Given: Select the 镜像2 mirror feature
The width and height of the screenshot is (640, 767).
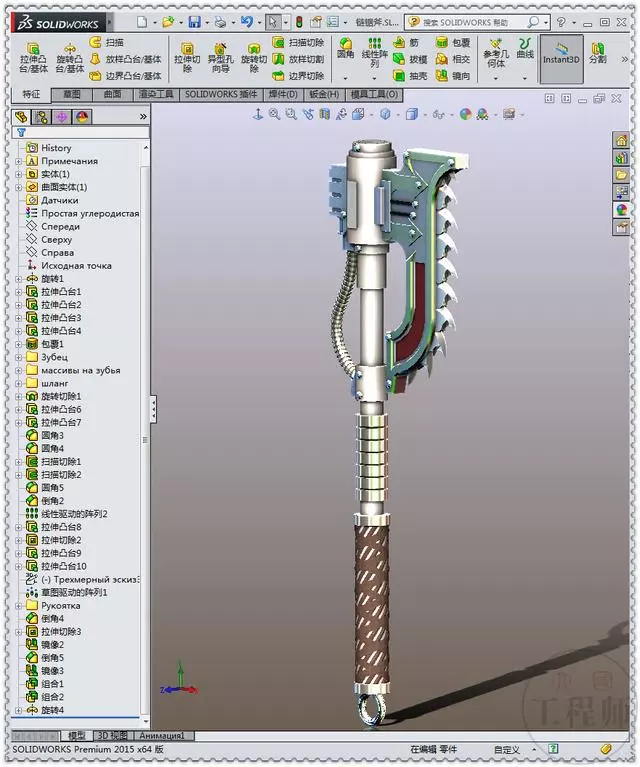Looking at the screenshot, I should (45, 645).
